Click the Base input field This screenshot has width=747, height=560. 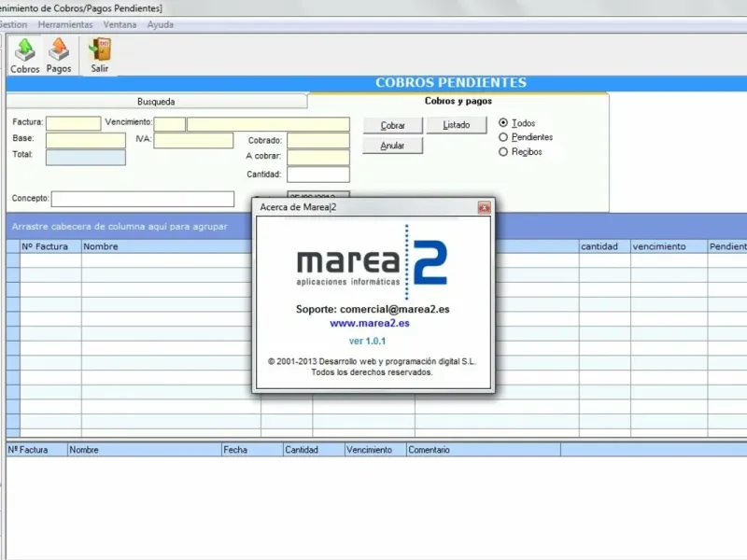[x=86, y=141]
